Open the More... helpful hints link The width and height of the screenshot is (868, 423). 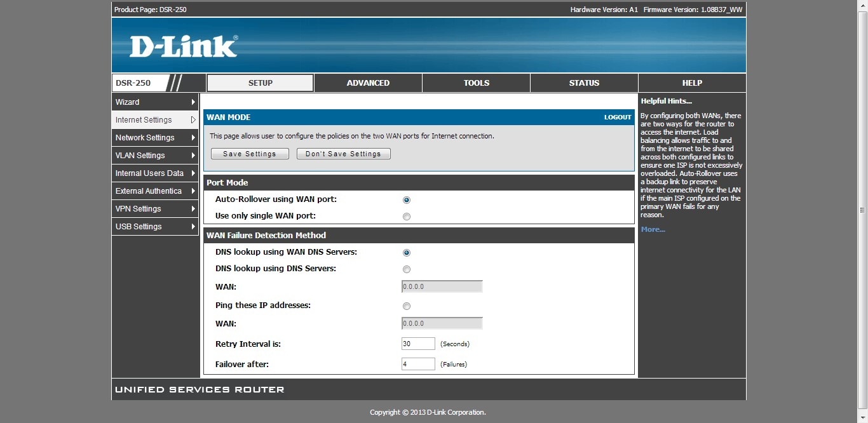(653, 229)
